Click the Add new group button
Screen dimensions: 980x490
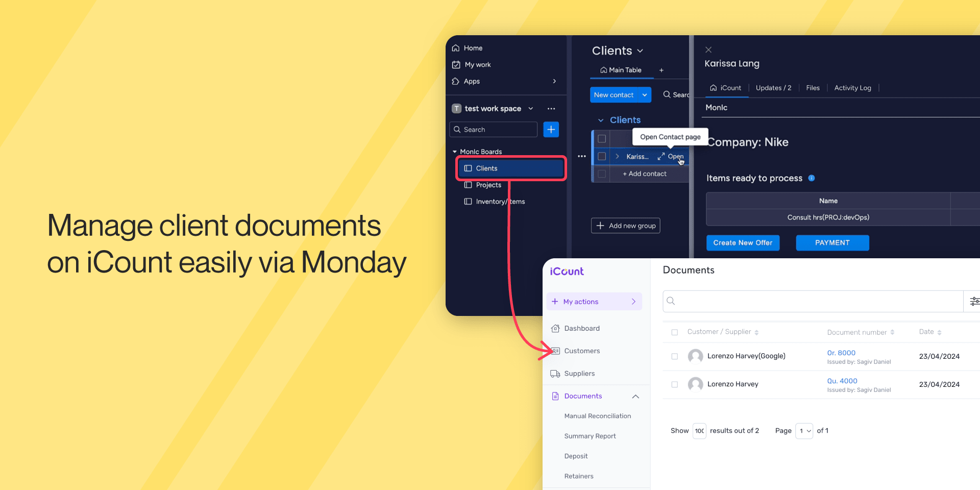[x=626, y=226]
